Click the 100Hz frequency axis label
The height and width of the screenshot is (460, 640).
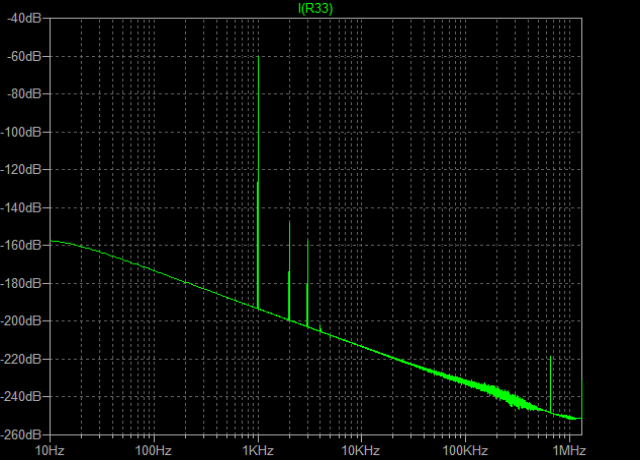tap(153, 451)
